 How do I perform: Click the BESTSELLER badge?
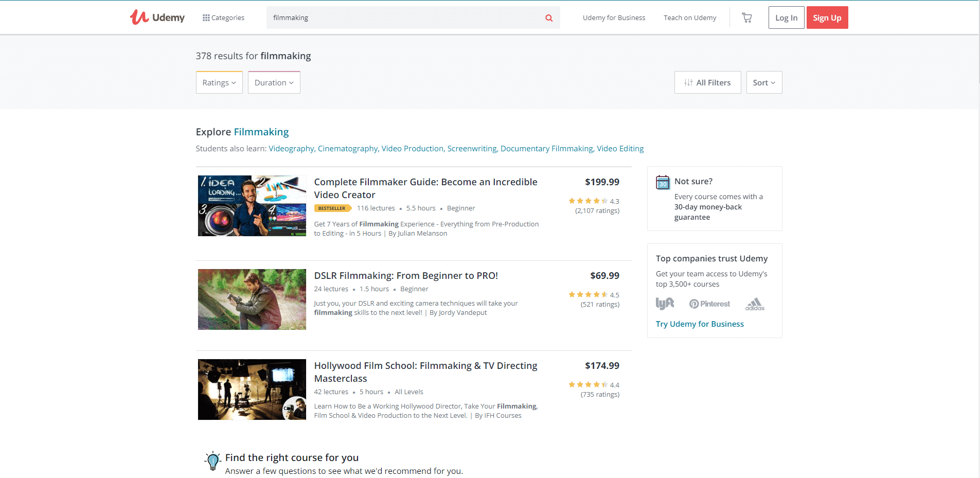click(333, 208)
